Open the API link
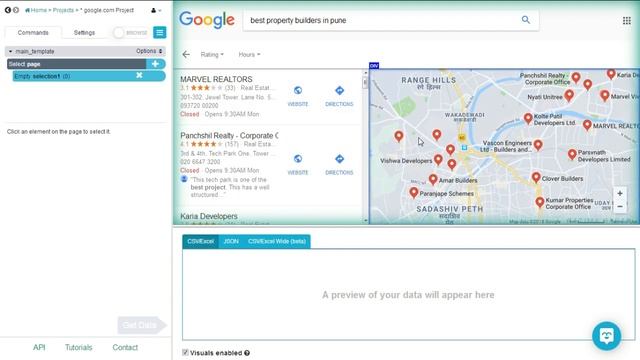The height and width of the screenshot is (360, 640). [39, 347]
